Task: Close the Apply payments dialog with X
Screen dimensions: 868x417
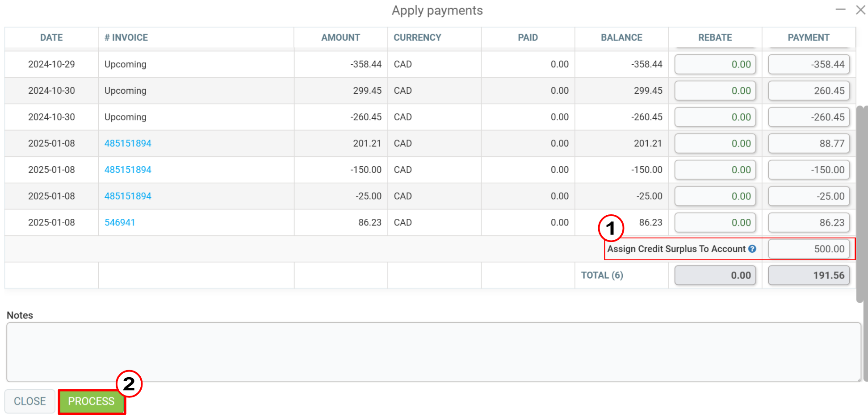Action: (860, 10)
